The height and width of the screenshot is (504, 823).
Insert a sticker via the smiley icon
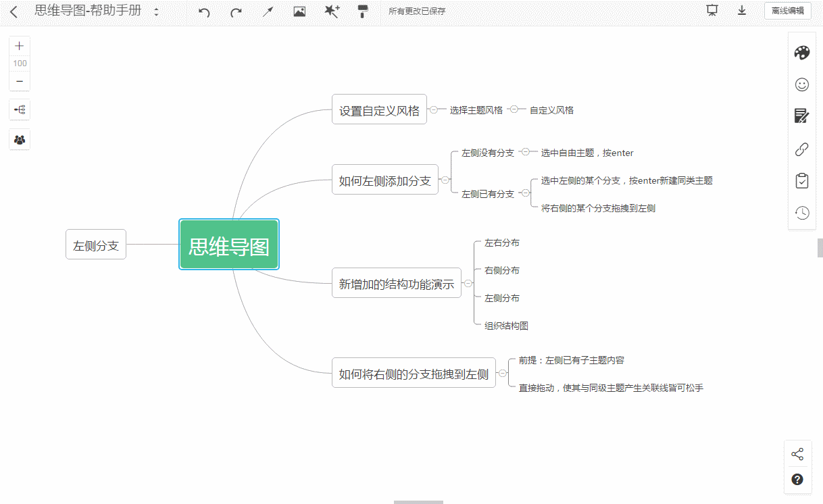[x=801, y=84]
